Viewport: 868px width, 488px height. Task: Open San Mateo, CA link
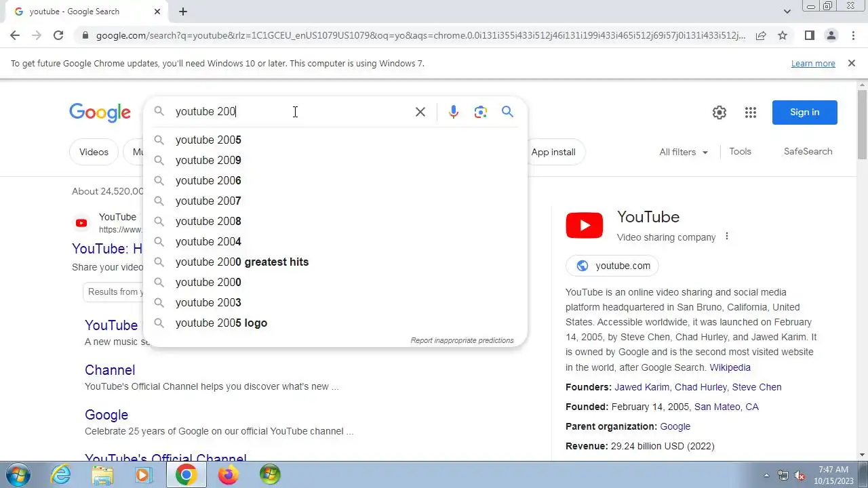point(726,407)
